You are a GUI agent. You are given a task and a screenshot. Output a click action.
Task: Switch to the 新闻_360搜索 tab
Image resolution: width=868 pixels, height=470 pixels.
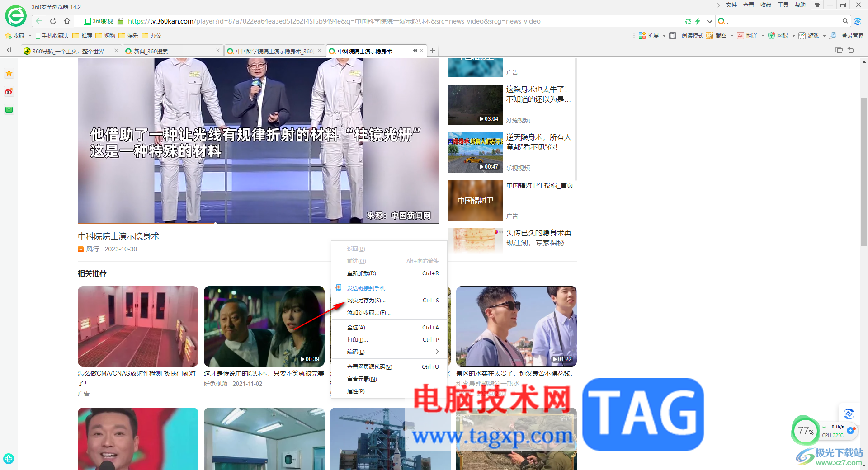(x=173, y=51)
